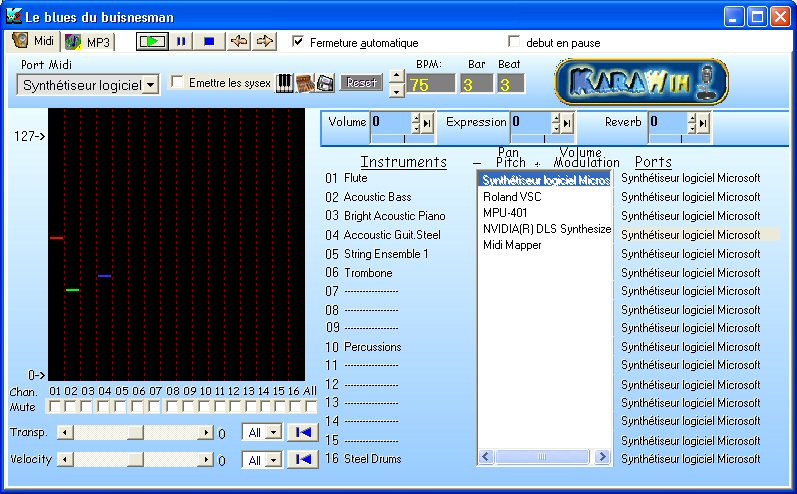Start playback with the green play button

click(152, 42)
